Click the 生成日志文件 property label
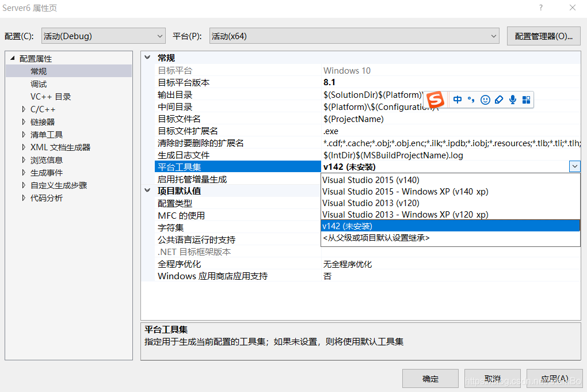This screenshot has width=587, height=392. coord(184,155)
